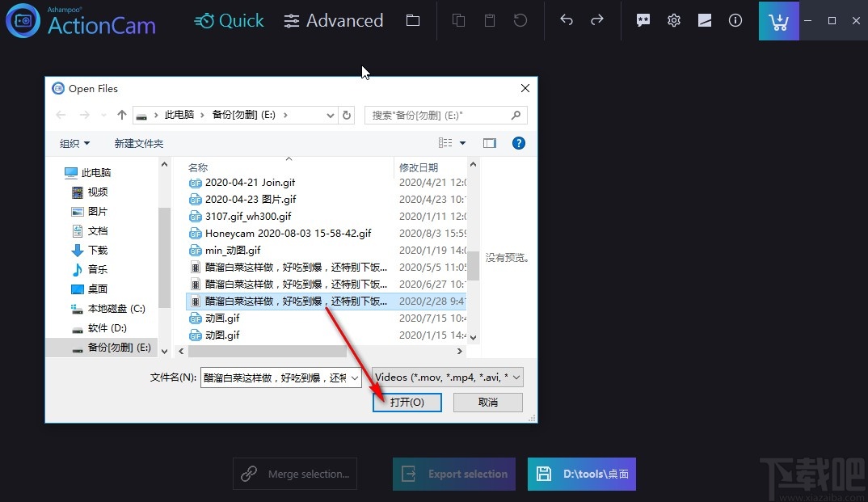Screen dimensions: 868x502
Task: Click the feedback speech bubble icon
Action: click(x=643, y=20)
